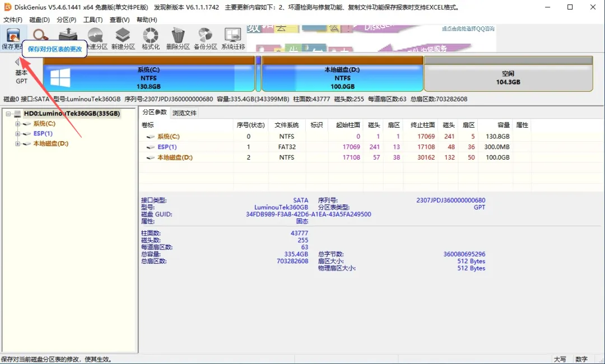Click the drive icon beside 系统(C:) in tree

coord(27,124)
